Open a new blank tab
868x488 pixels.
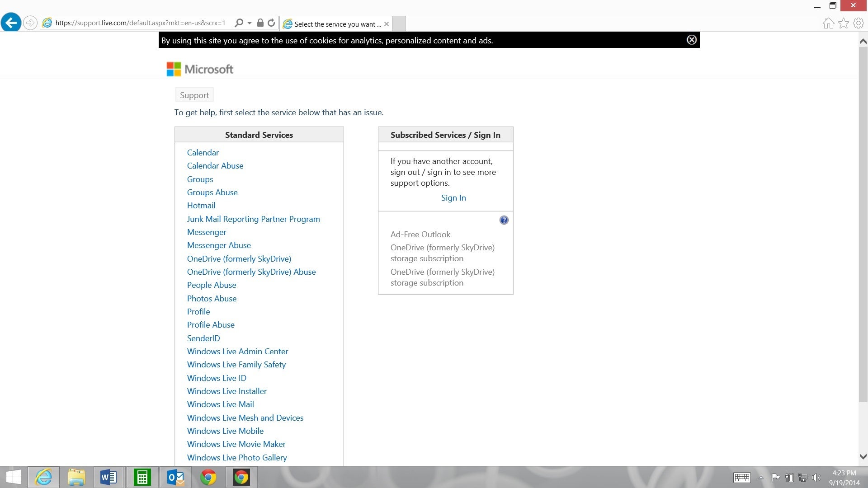click(399, 24)
